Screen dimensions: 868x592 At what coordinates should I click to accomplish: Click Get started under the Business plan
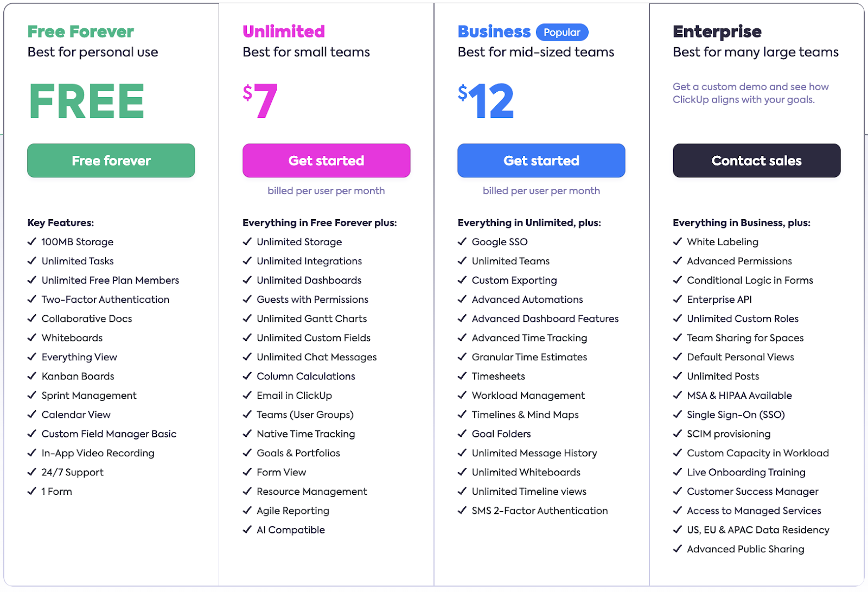click(541, 161)
